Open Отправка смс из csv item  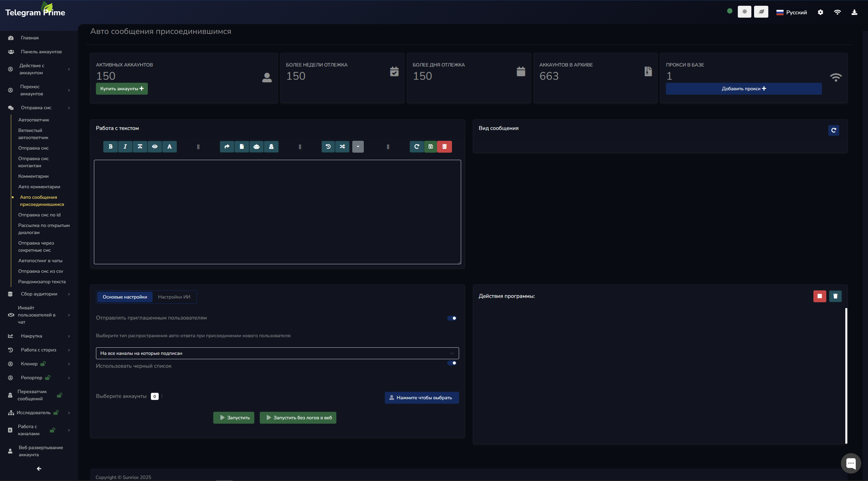tap(41, 271)
